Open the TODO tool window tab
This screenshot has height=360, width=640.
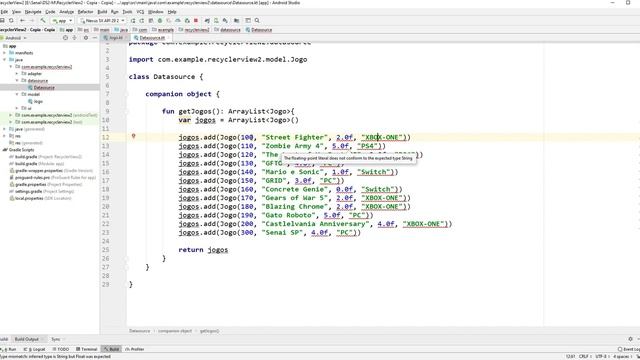61,349
